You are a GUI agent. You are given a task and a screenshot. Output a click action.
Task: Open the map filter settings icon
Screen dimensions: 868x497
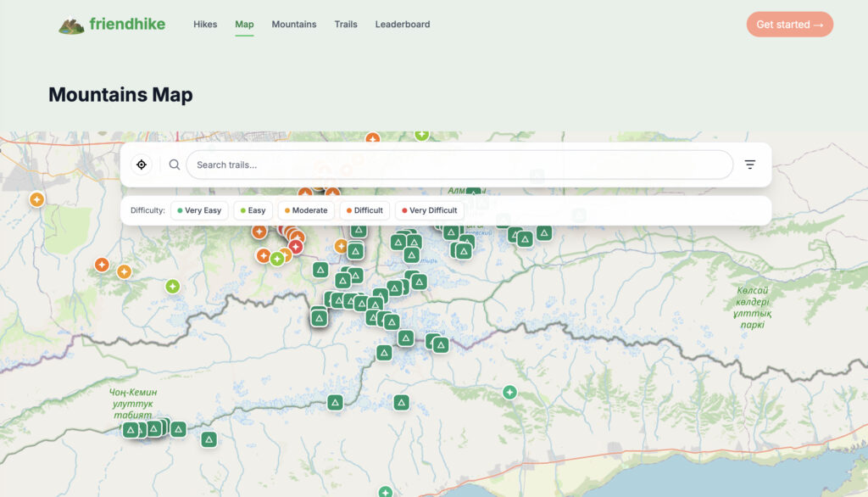749,165
